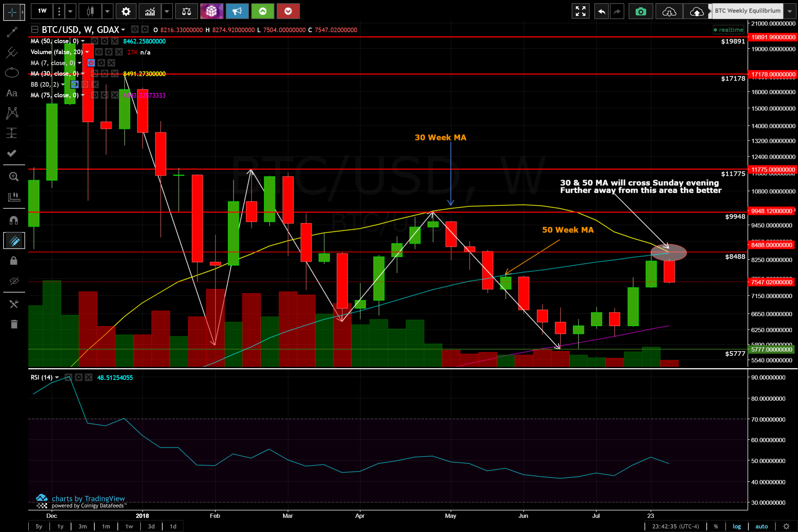Toggle log scale for the price axis
Screen dimensions: 798x532
[x=736, y=526]
